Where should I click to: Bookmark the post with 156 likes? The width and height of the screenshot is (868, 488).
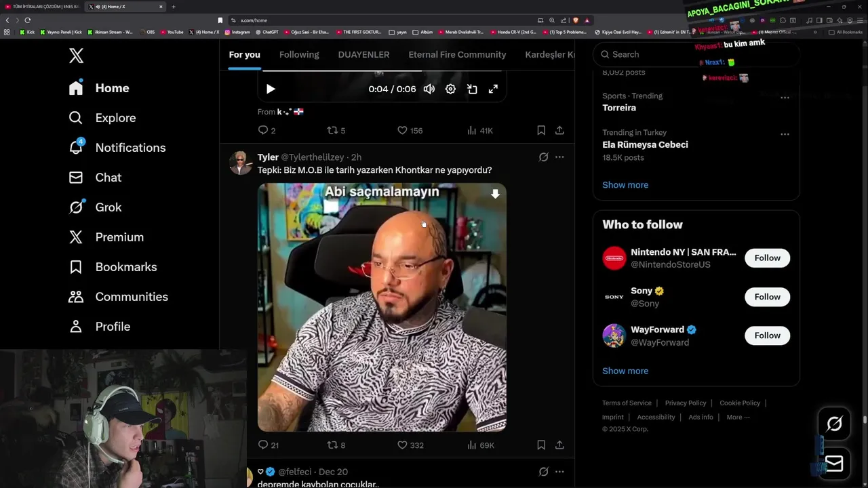[541, 130]
